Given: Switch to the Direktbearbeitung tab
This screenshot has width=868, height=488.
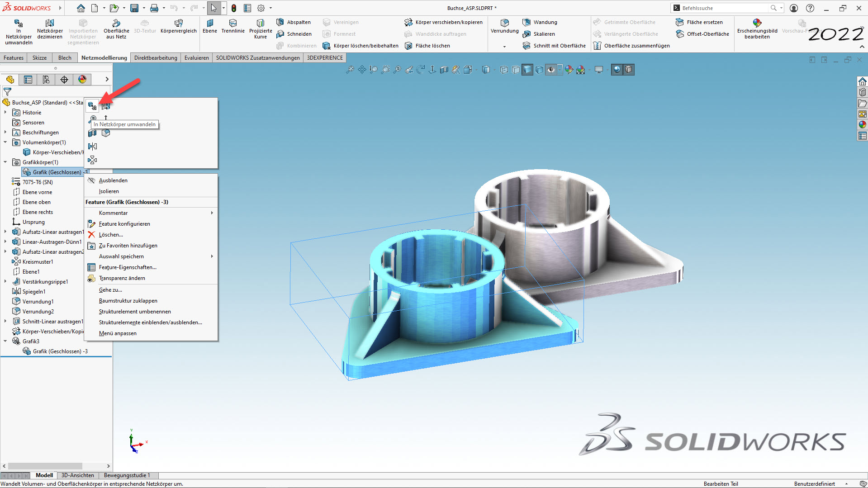Looking at the screenshot, I should click(x=156, y=58).
